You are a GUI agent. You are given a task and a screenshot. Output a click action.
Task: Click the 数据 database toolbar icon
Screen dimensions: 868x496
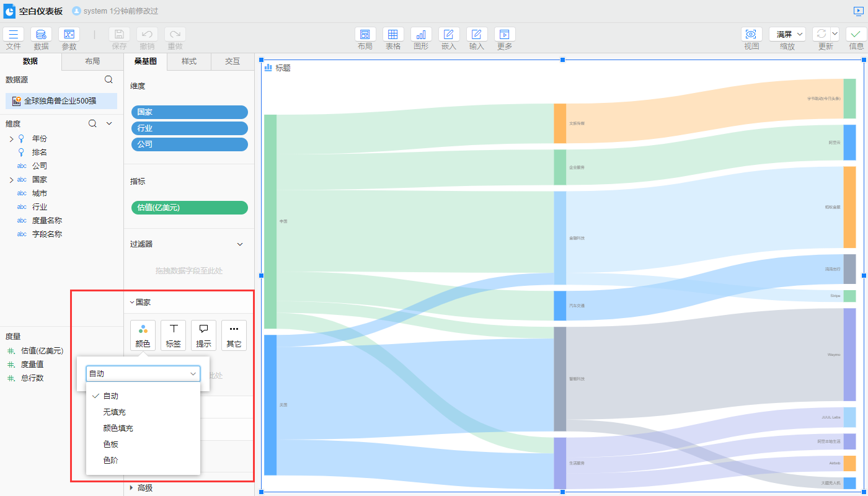click(x=41, y=35)
